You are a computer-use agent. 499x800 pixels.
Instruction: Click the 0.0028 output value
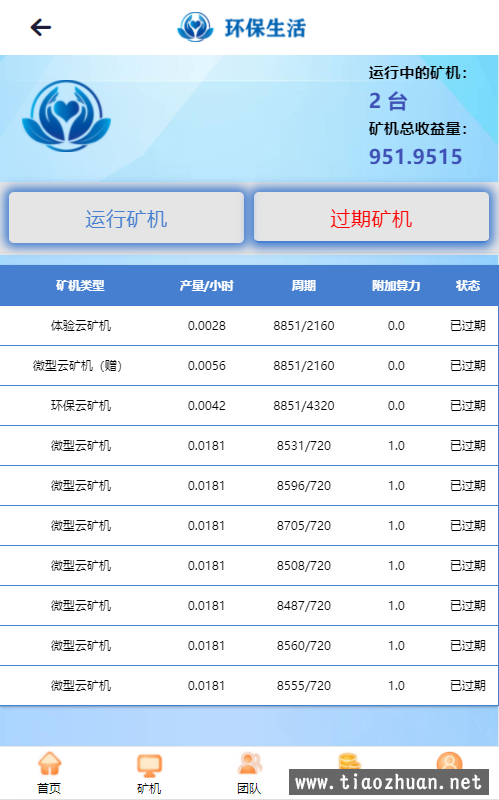207,326
